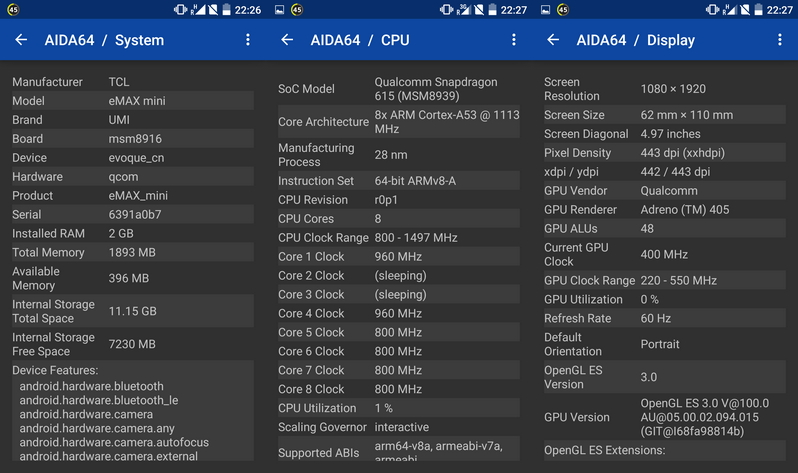Tap vibrate mode icon in CPU status bar
Viewport: 798px width, 473px height.
446,10
